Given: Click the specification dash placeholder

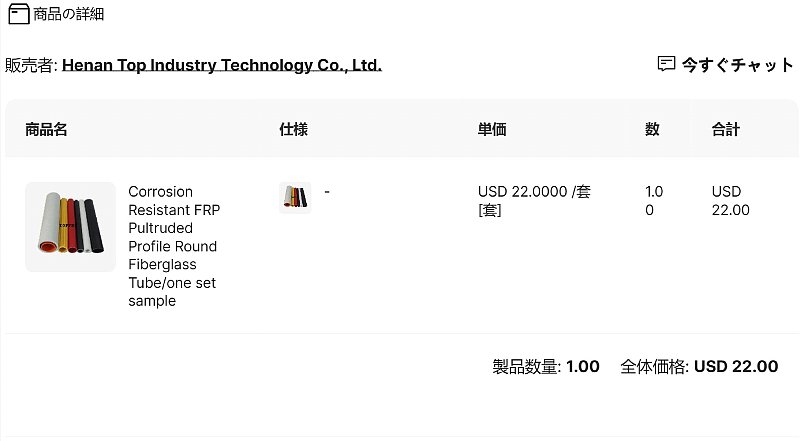Looking at the screenshot, I should (x=327, y=192).
